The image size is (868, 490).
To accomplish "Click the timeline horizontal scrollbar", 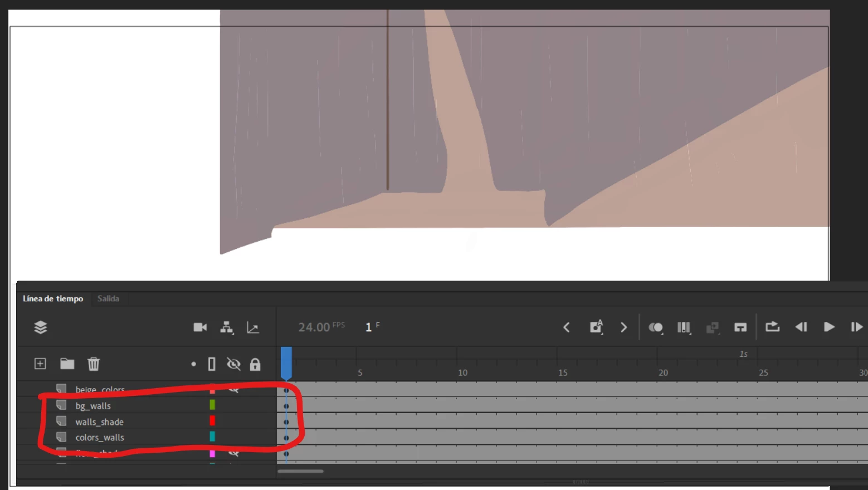I will 300,471.
